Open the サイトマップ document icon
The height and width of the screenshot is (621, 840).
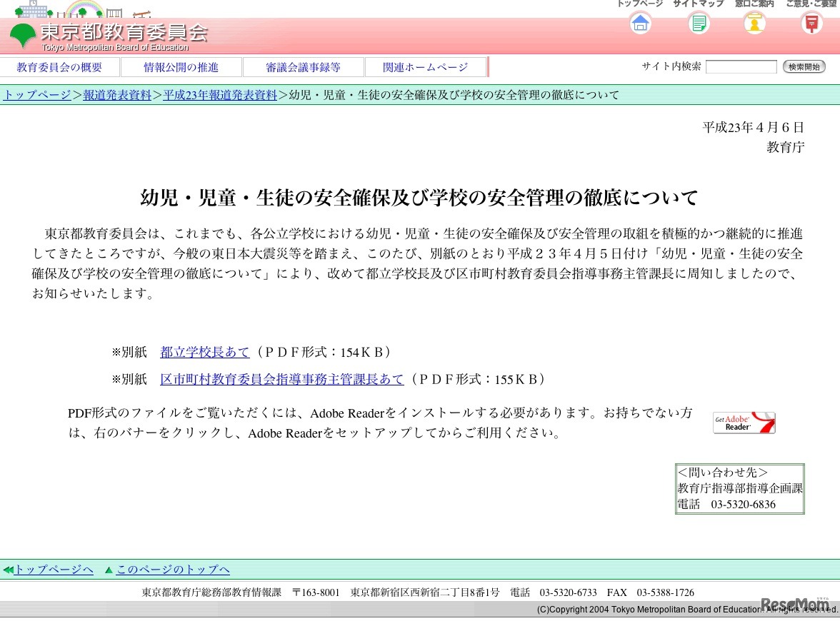tap(698, 24)
